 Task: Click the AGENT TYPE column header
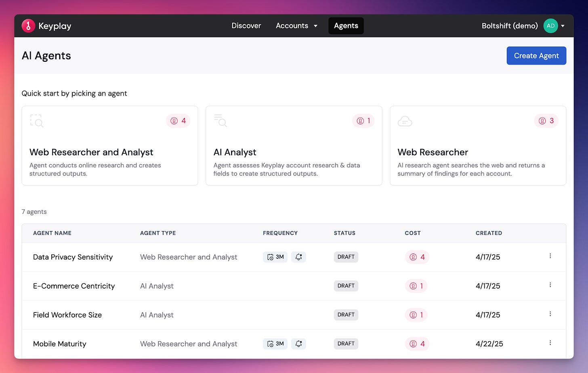tap(158, 233)
